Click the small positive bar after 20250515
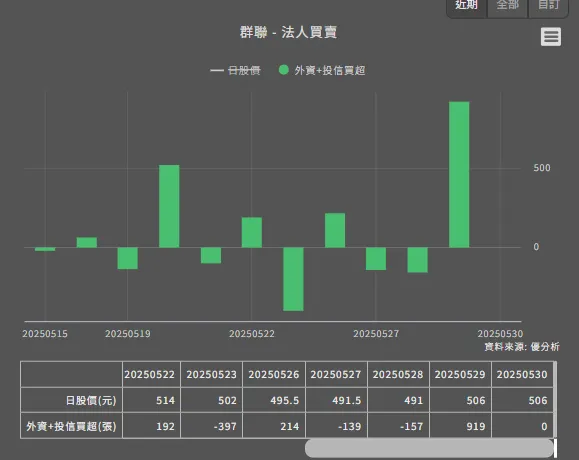579x460 pixels. pyautogui.click(x=87, y=242)
